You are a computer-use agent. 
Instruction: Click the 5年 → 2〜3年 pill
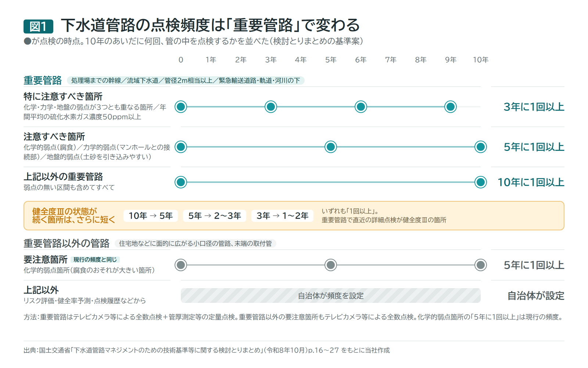215,216
